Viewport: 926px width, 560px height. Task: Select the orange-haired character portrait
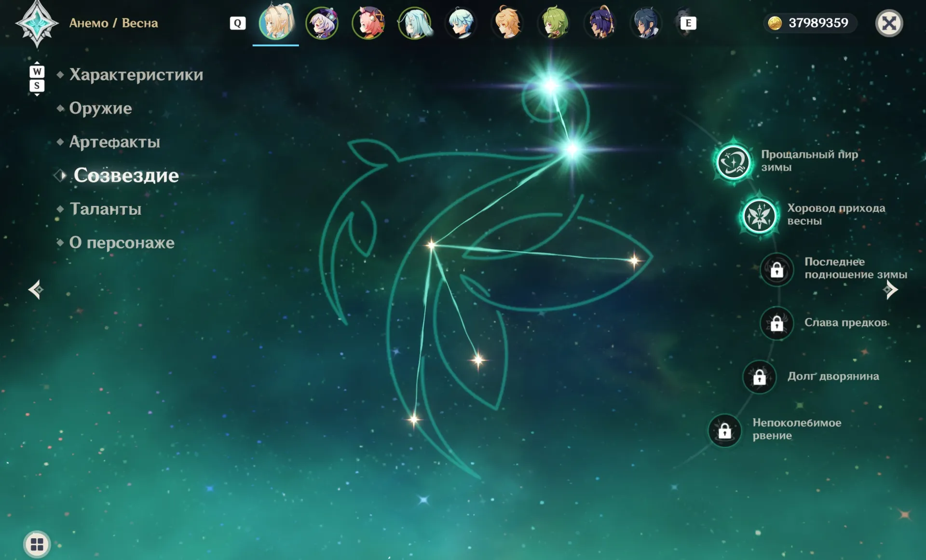(507, 22)
